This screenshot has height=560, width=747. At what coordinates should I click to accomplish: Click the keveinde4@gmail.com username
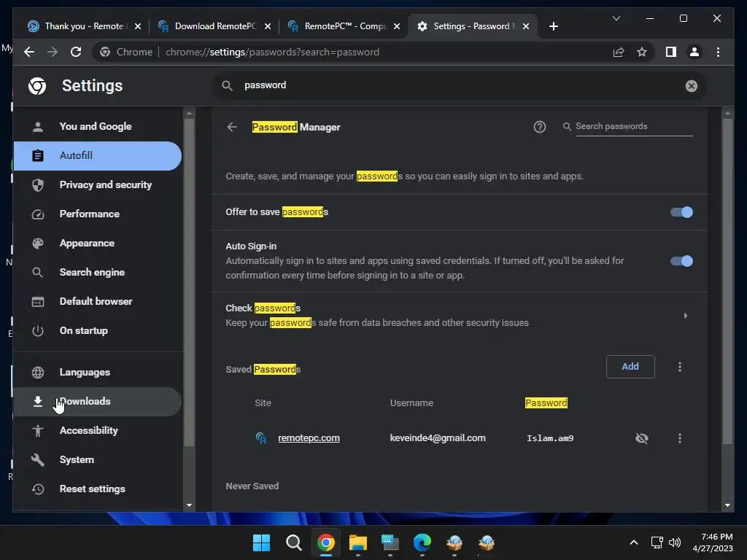click(x=438, y=438)
